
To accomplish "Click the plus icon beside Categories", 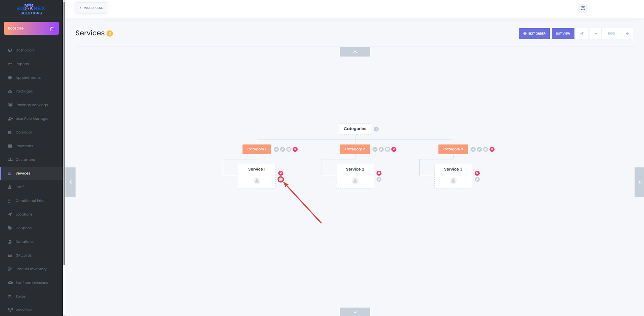I will point(376,129).
